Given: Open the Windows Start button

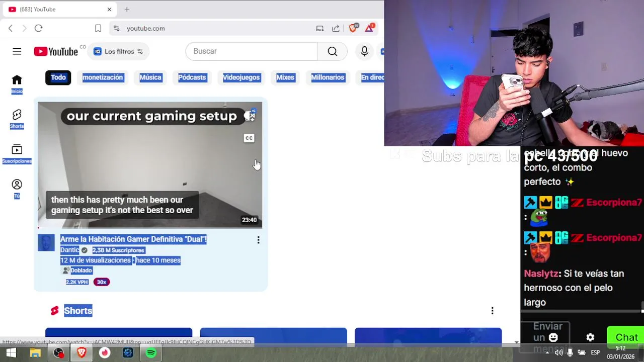Looking at the screenshot, I should pyautogui.click(x=11, y=353).
